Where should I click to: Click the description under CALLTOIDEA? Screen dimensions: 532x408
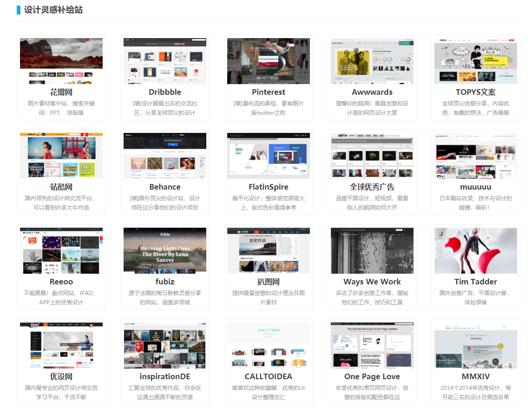point(269,392)
